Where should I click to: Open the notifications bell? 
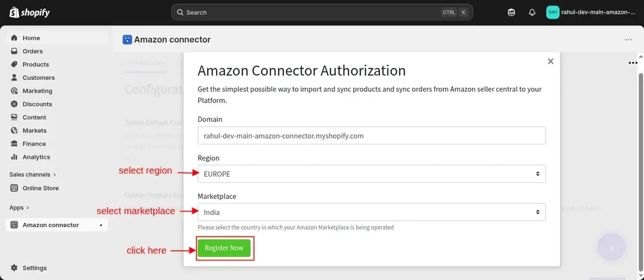tap(532, 12)
